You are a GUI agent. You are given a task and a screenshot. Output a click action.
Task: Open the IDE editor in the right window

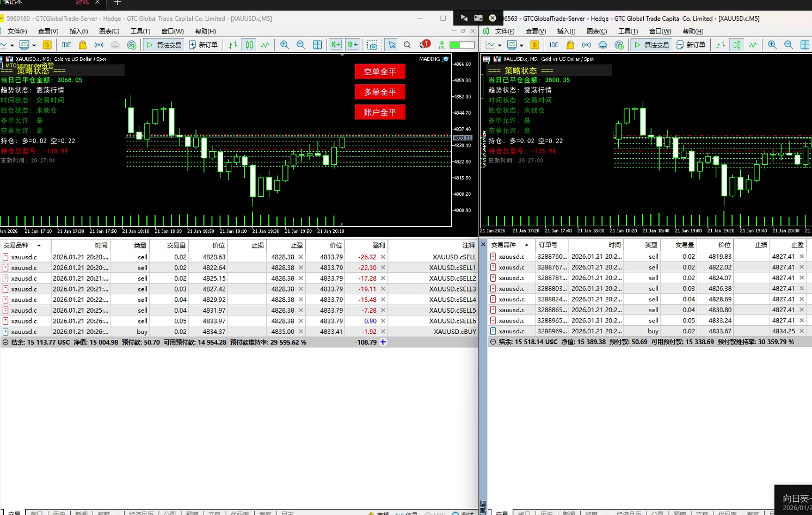tap(554, 45)
